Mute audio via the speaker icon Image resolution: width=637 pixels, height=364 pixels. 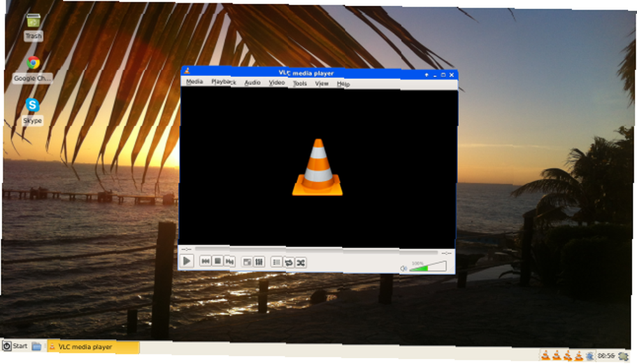point(403,269)
